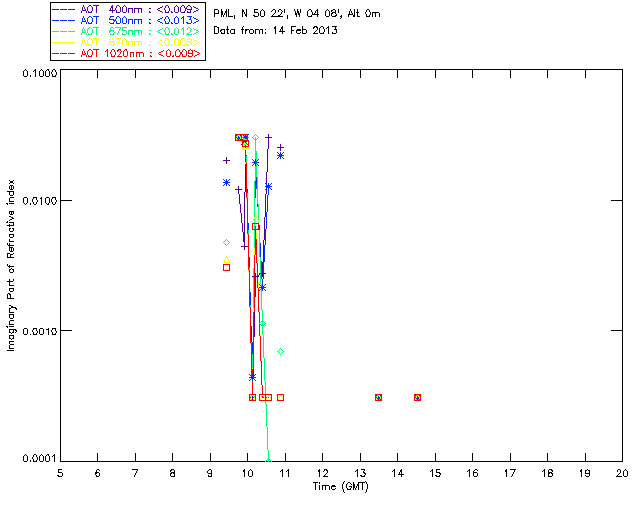Viewport: 640px width, 512px height.
Task: Click the x-axis tick label 10
Action: click(x=247, y=473)
